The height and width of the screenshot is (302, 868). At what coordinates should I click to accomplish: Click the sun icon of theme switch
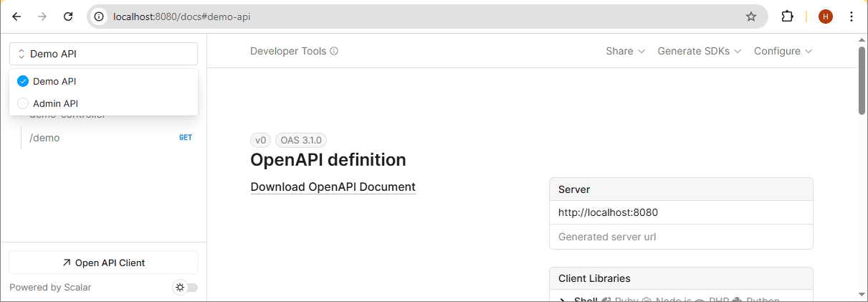(180, 287)
